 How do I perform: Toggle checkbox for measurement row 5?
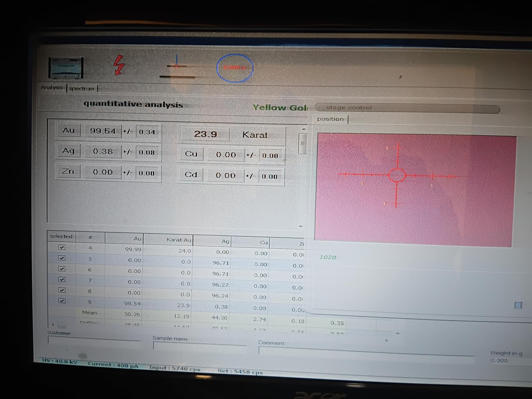pyautogui.click(x=62, y=258)
